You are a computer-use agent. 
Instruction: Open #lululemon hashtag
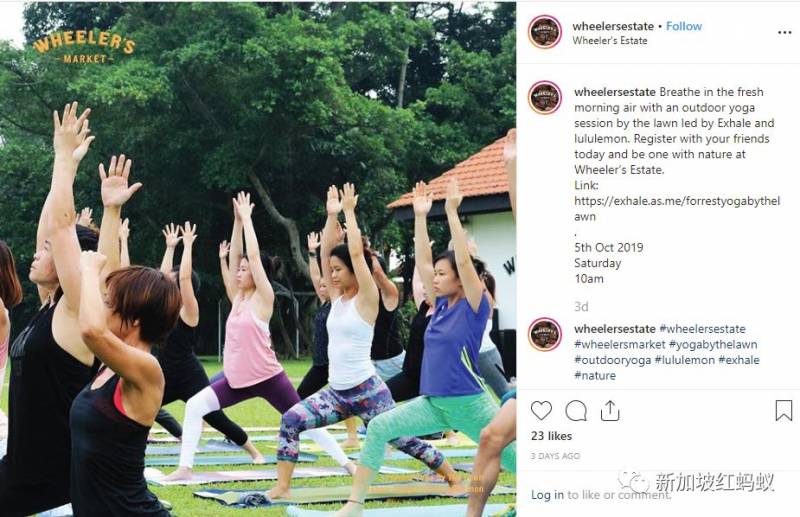click(x=685, y=360)
